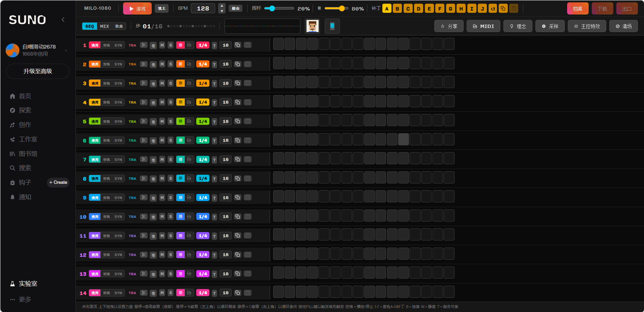Screen dimensions: 644x312
Task: Open the 1/4 step division on track 9
Action: pyautogui.click(x=203, y=198)
